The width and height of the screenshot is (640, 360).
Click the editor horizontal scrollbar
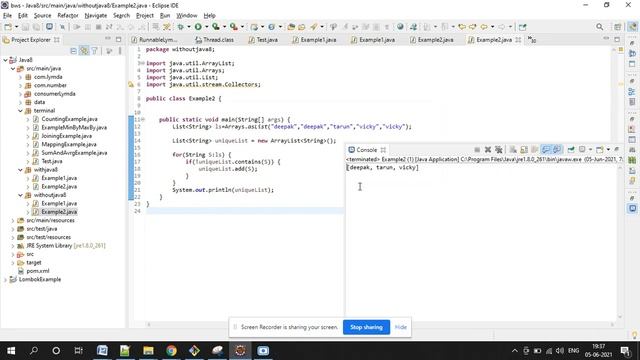[x=380, y=324]
